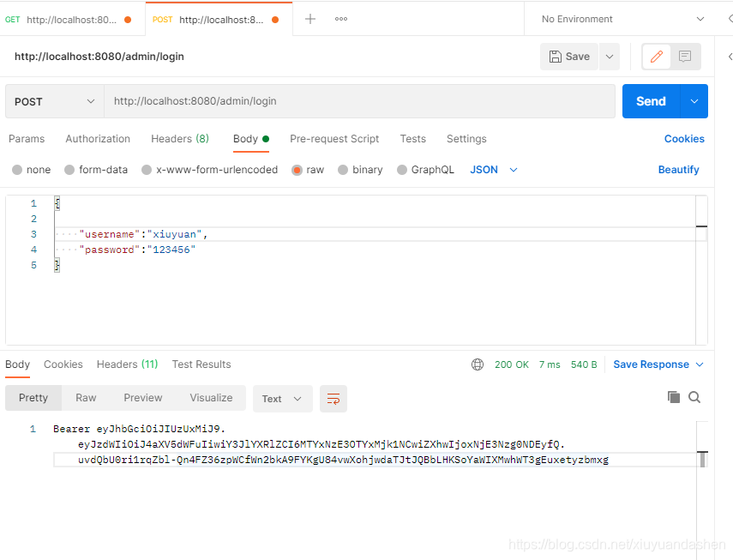
Task: Open the No Environment selector
Action: tap(622, 19)
